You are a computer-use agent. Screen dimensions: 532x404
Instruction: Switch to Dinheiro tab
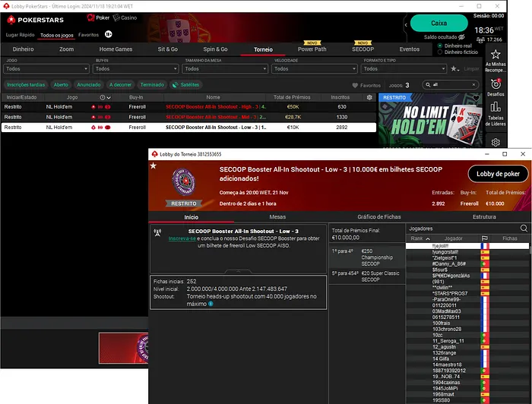[23, 49]
